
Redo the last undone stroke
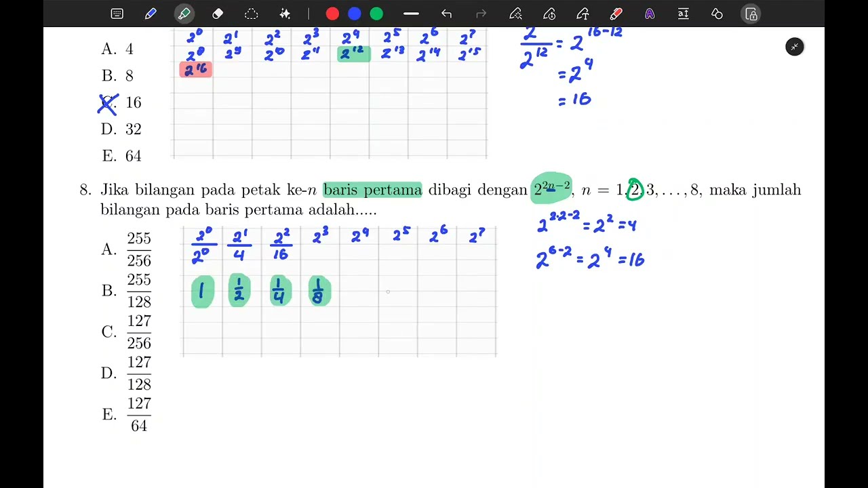click(x=481, y=14)
